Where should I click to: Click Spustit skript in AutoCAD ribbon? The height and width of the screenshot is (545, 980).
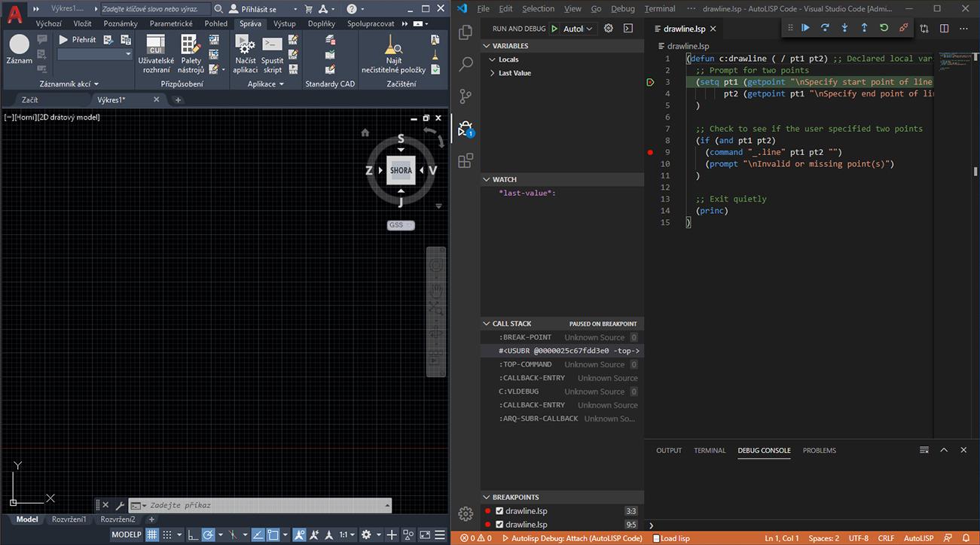273,53
